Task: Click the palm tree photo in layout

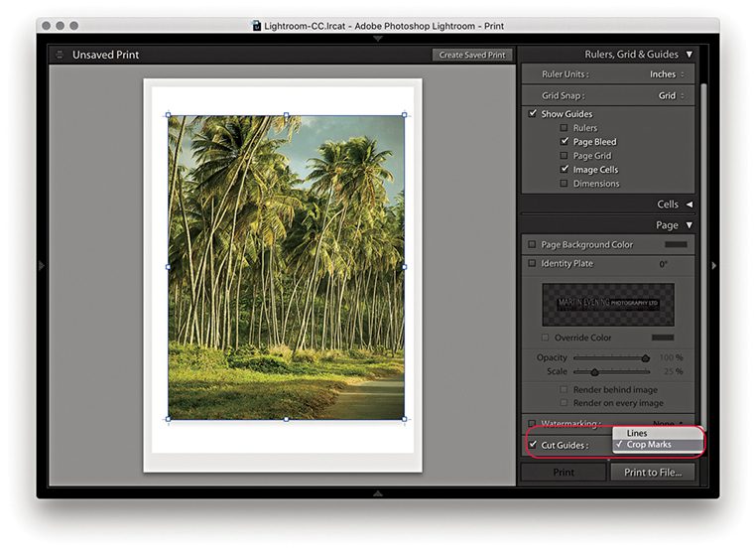Action: point(286,268)
